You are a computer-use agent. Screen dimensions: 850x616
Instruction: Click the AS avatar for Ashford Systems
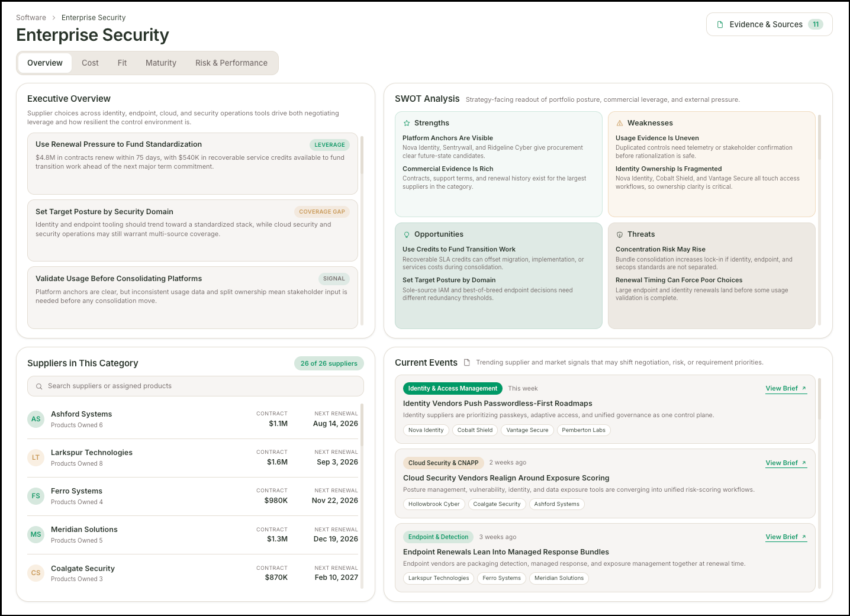coord(36,419)
